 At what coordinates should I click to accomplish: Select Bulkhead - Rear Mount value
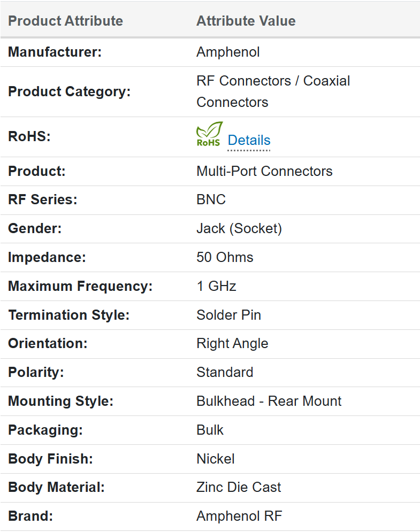pos(269,402)
